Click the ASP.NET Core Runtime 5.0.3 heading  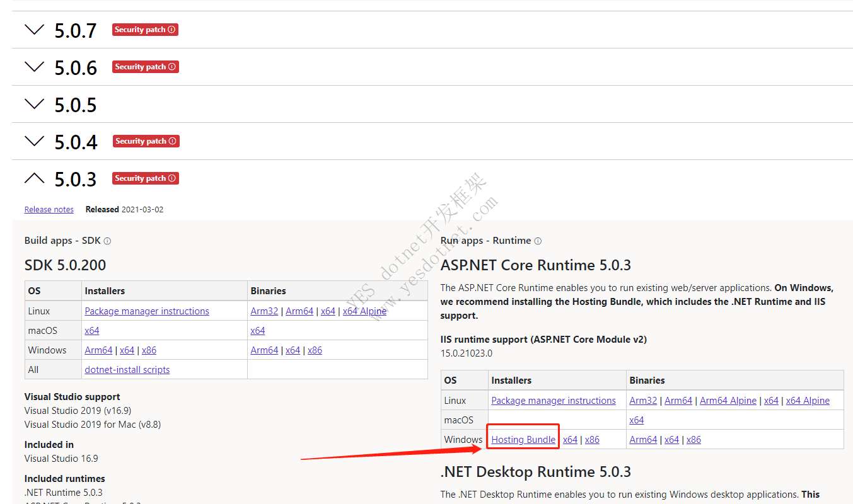tap(536, 265)
